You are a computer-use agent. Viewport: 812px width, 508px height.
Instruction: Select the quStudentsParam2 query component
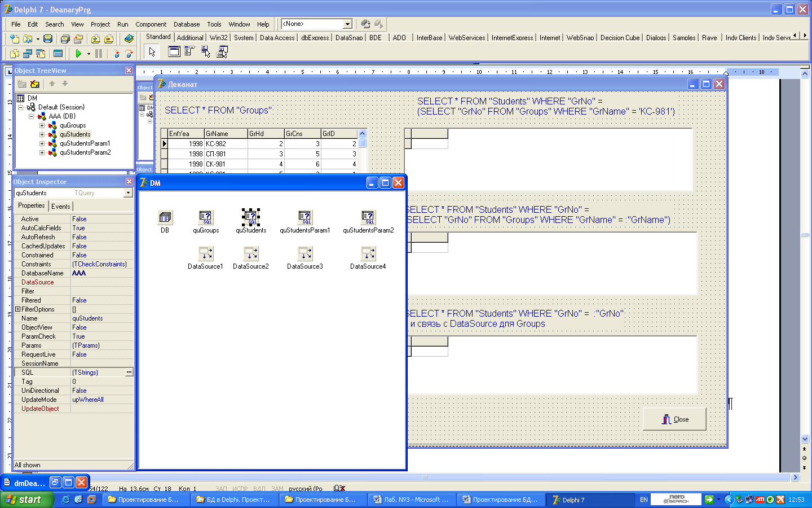point(368,217)
